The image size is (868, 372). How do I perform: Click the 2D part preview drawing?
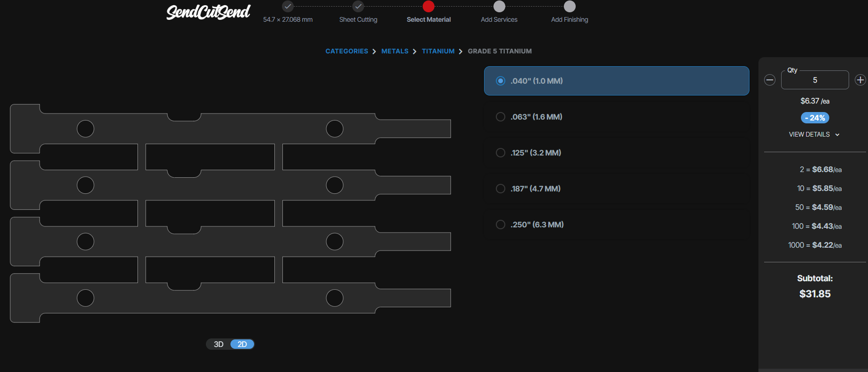click(230, 213)
